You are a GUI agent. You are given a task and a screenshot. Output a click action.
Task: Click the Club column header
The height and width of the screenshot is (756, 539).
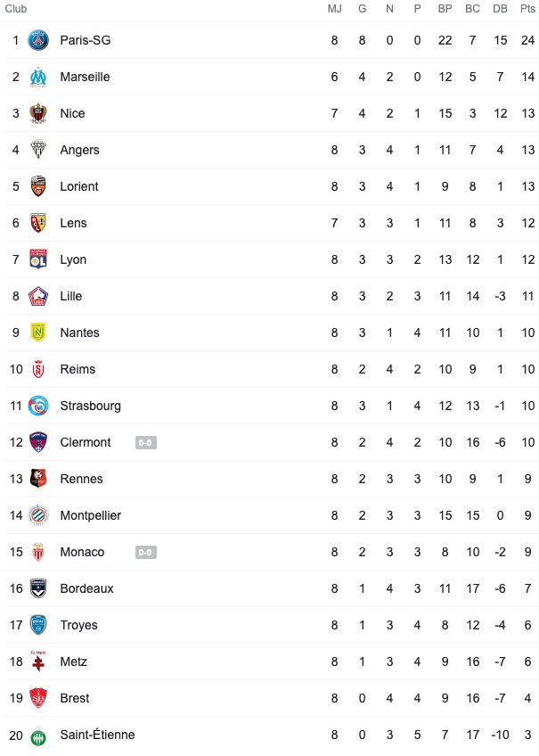point(16,9)
